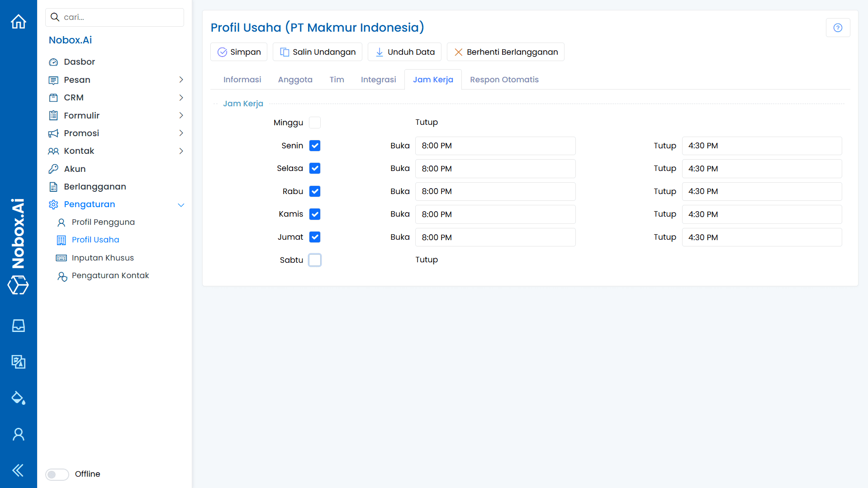Select the Pengaturan Kontak icon
Viewport: 868px width, 488px height.
[x=62, y=276]
